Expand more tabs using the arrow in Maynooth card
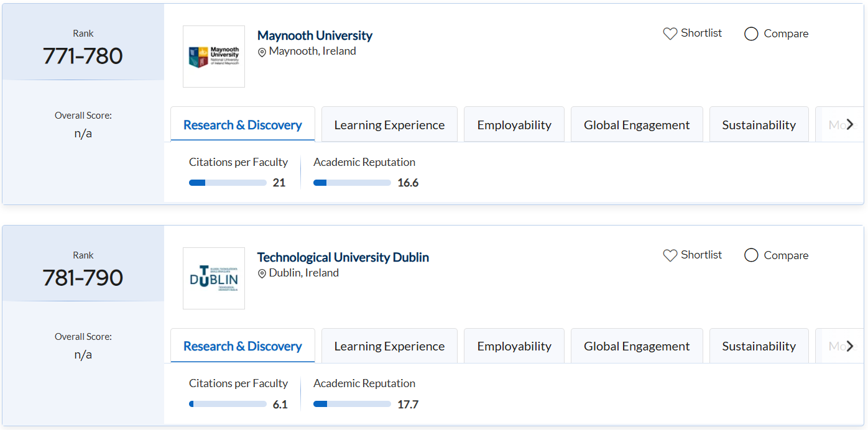The height and width of the screenshot is (430, 868). click(x=849, y=124)
